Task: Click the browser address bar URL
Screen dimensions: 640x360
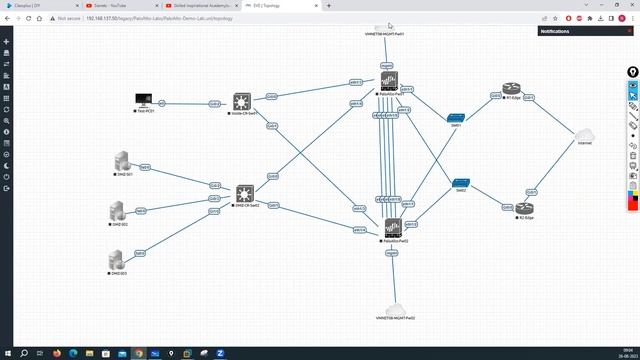Action: coord(159,18)
